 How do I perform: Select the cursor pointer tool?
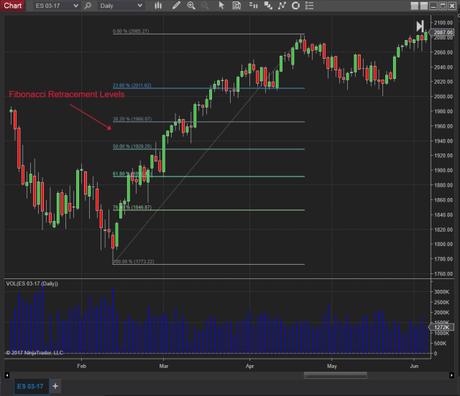(221, 6)
